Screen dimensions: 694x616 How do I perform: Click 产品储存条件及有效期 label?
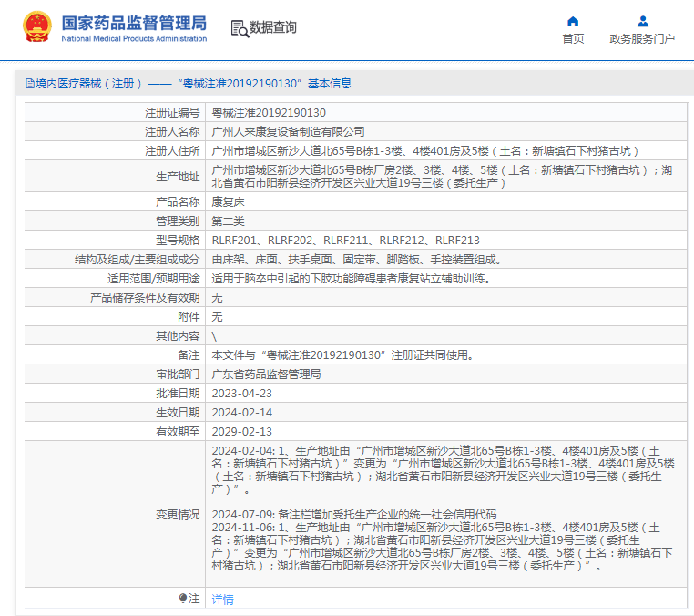[145, 298]
